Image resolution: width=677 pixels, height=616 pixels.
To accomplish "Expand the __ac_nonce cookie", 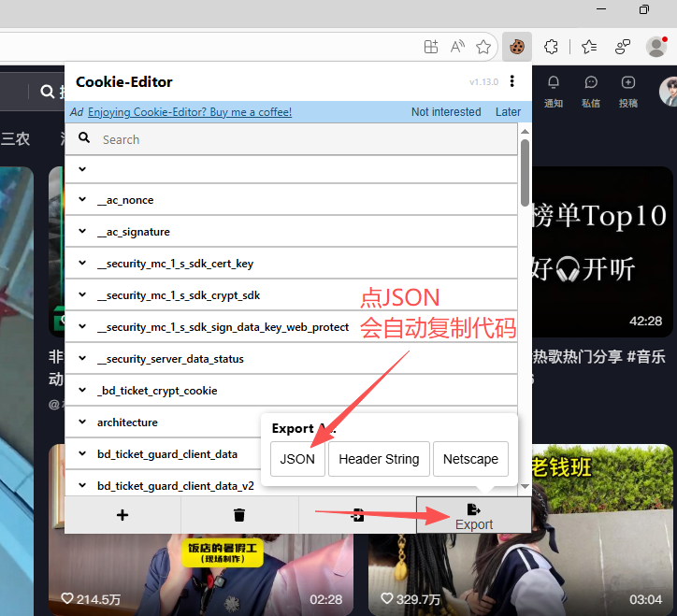I will point(292,200).
